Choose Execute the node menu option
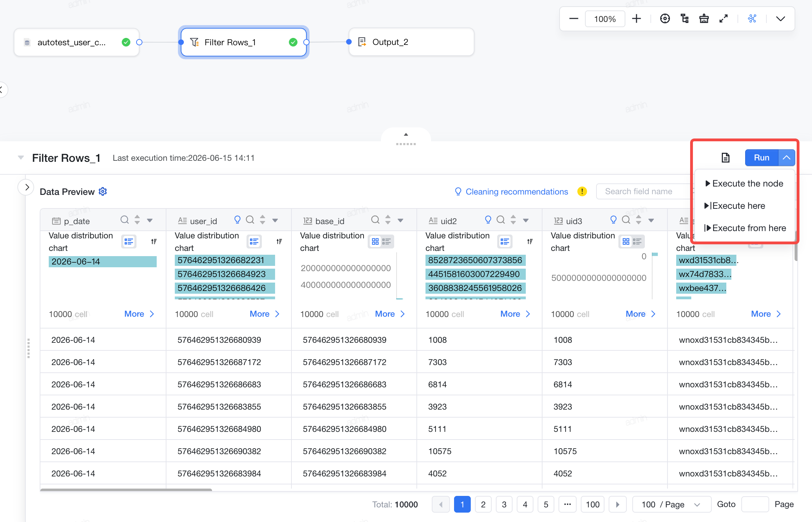Viewport: 812px width, 522px height. tap(744, 183)
